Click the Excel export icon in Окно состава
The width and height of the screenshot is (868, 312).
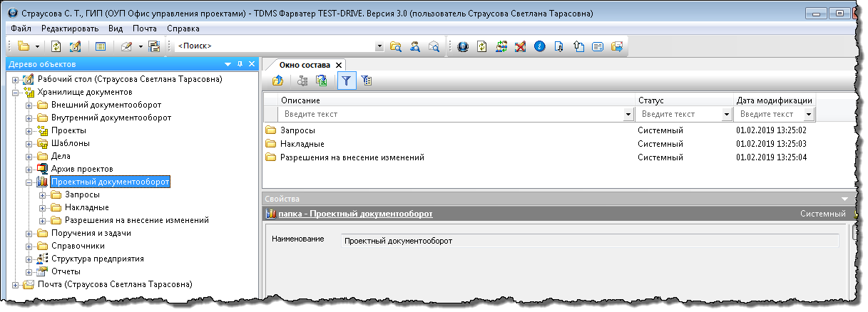coord(322,81)
